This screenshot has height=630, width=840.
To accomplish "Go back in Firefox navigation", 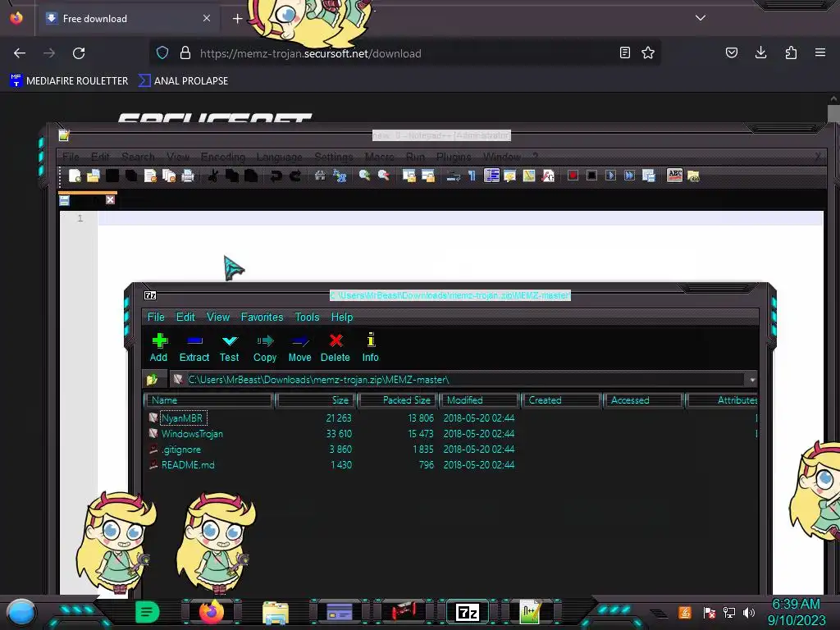I will 20,53.
